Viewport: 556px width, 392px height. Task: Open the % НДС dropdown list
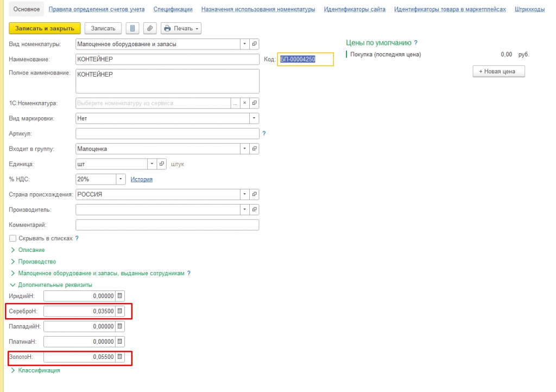pos(120,179)
